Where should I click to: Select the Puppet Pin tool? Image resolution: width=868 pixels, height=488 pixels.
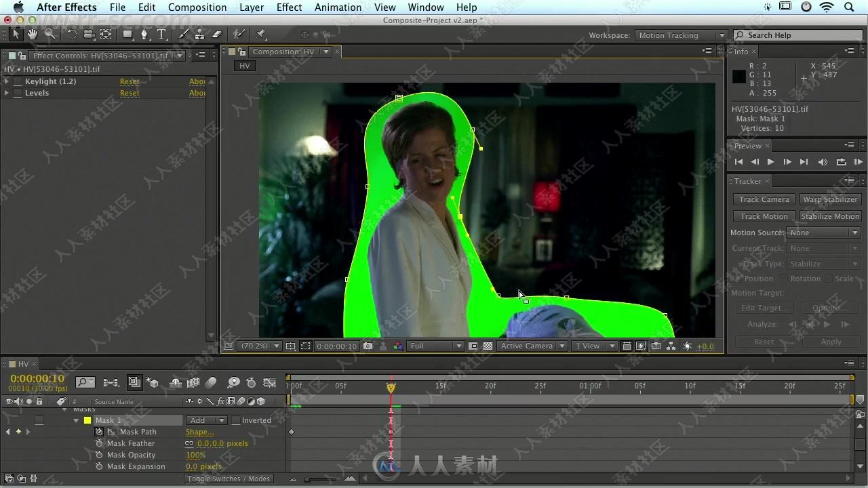[261, 34]
